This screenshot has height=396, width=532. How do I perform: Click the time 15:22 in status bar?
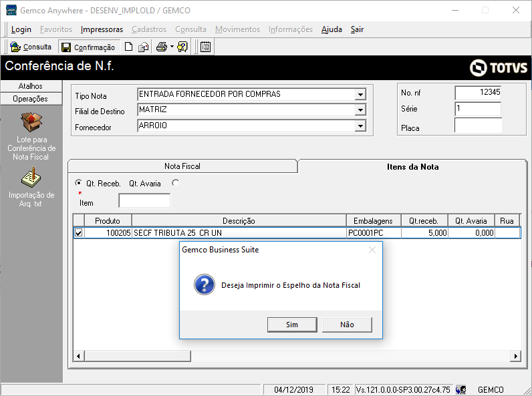340,390
